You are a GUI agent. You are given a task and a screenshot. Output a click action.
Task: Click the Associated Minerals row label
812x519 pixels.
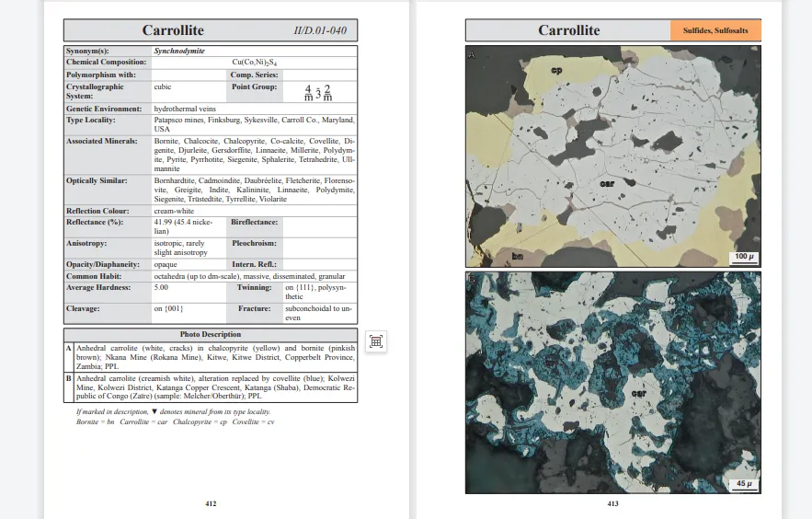point(101,141)
